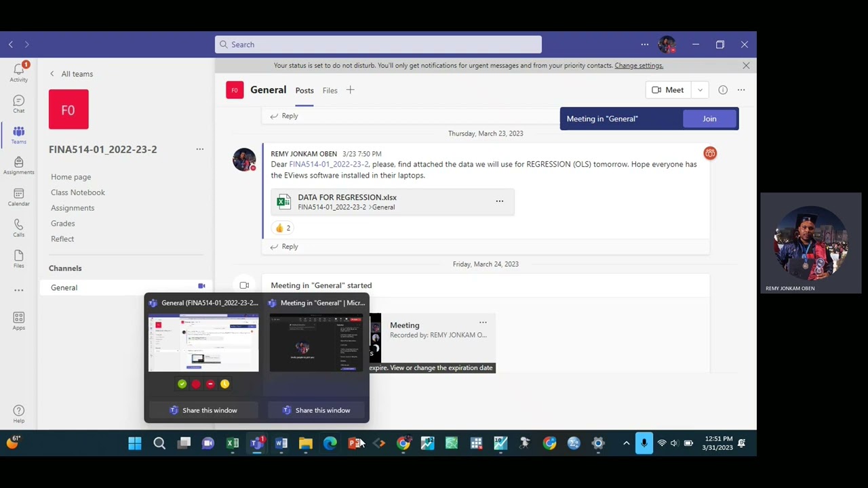Set status to Do not disturb icon
Viewport: 868px width, 488px height.
click(210, 384)
